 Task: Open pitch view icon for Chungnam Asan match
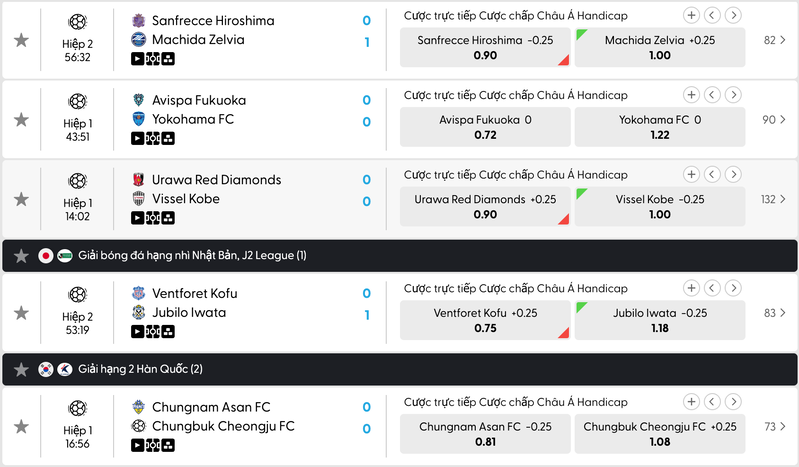click(153, 445)
